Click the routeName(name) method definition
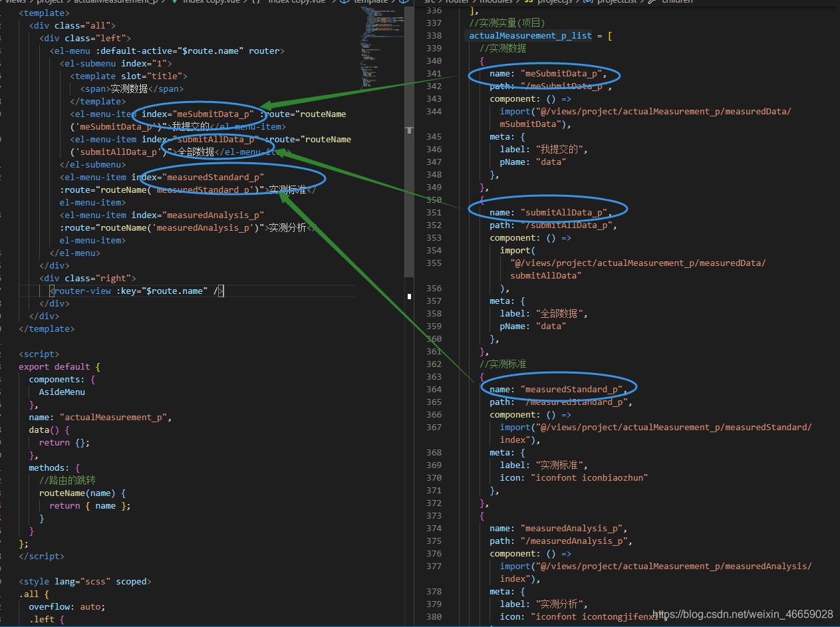This screenshot has width=840, height=627. point(82,493)
